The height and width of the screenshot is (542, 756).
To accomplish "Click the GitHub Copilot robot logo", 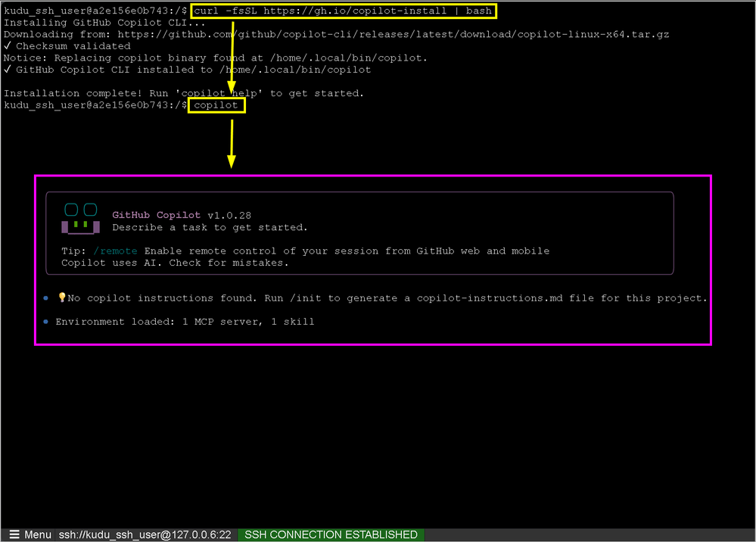I will tap(80, 219).
